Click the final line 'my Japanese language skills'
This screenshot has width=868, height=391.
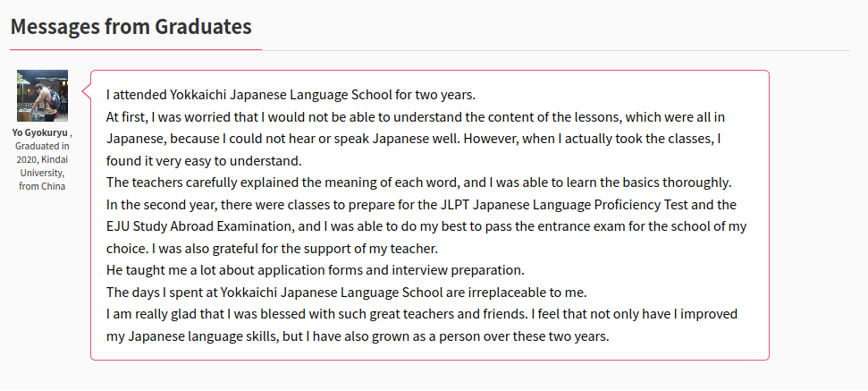(358, 336)
